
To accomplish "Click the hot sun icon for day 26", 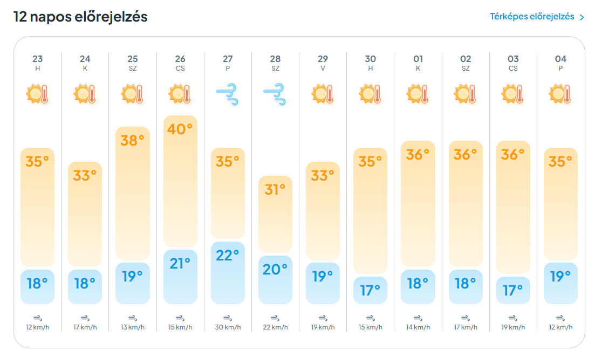I will tap(180, 94).
